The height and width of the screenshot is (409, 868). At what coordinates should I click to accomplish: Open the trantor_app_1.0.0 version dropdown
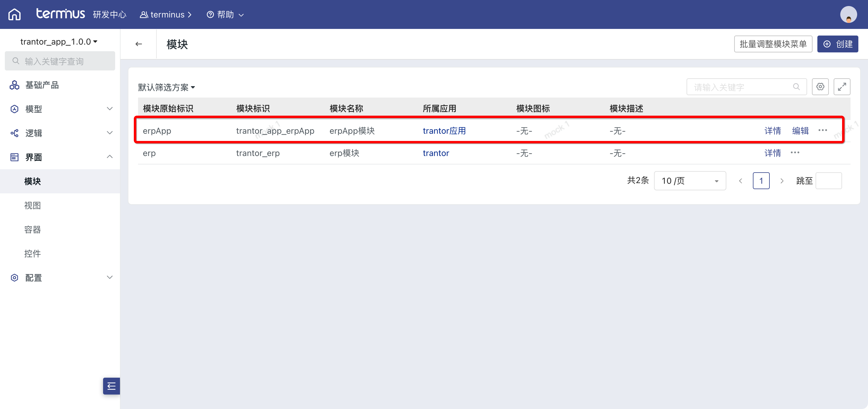click(x=59, y=41)
